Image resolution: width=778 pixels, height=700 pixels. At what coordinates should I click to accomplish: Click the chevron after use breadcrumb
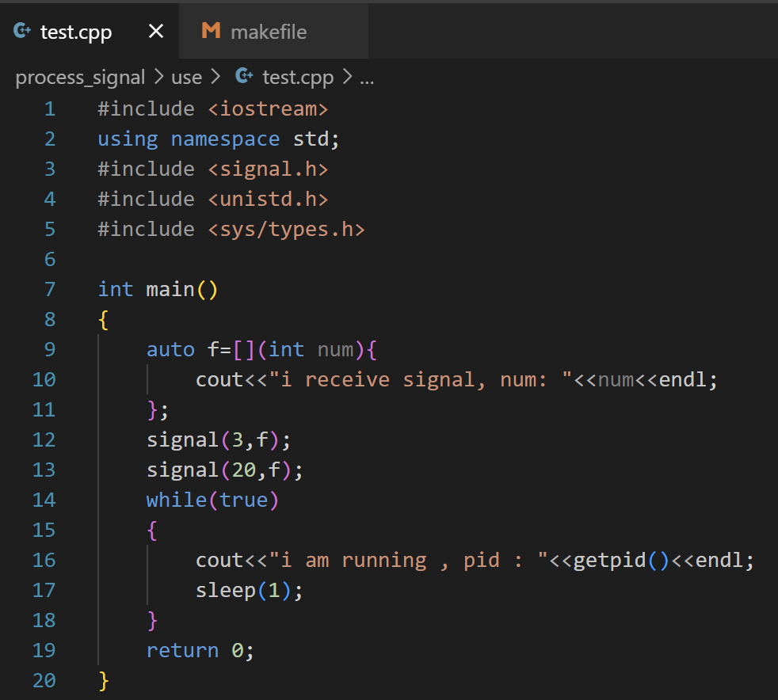(x=215, y=77)
